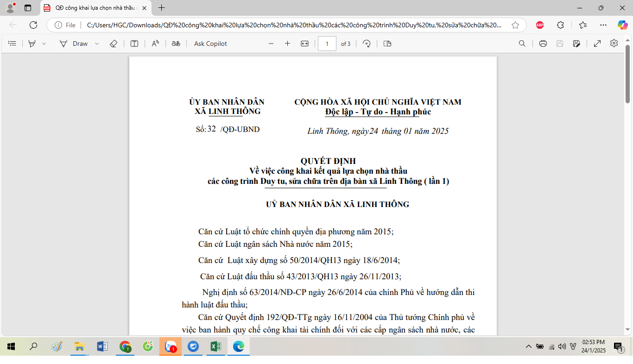Toggle Fit to width

pos(304,44)
